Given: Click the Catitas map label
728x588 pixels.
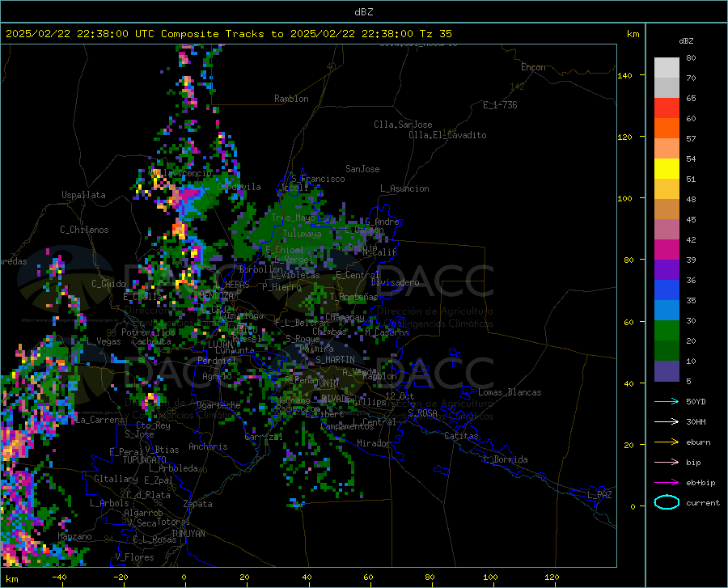Looking at the screenshot, I should pyautogui.click(x=461, y=436).
